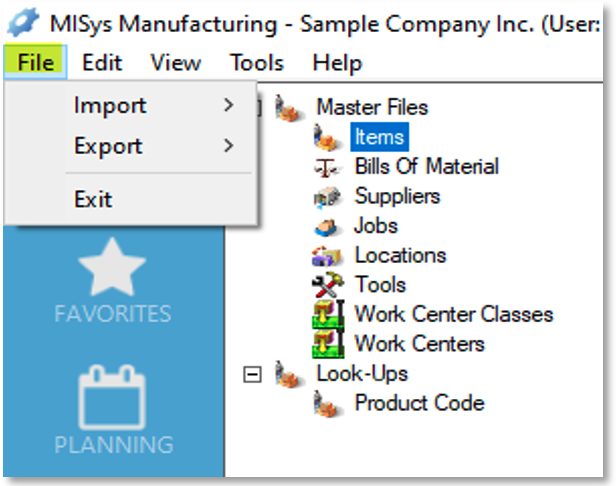
Task: Collapse the Look-Ups tree node
Action: (x=252, y=374)
